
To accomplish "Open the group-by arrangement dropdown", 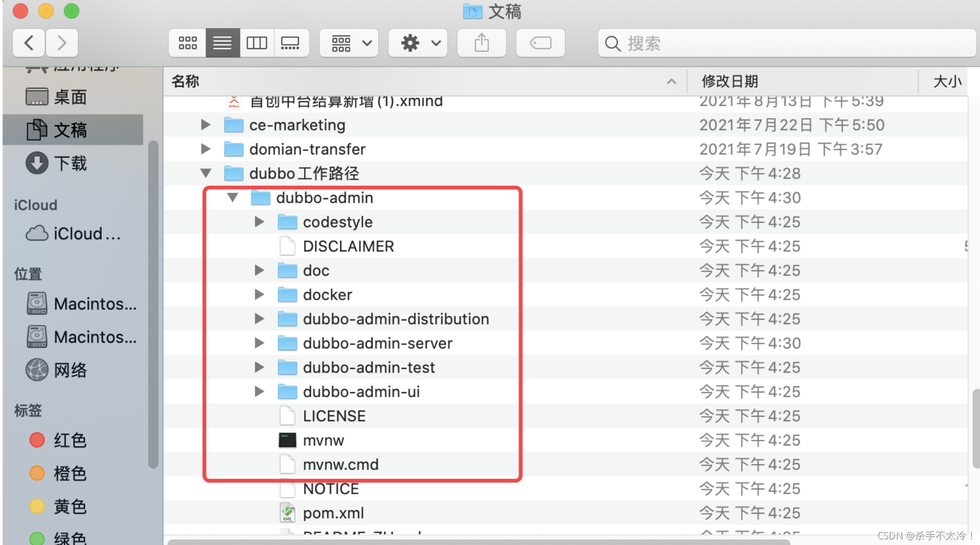I will (349, 43).
